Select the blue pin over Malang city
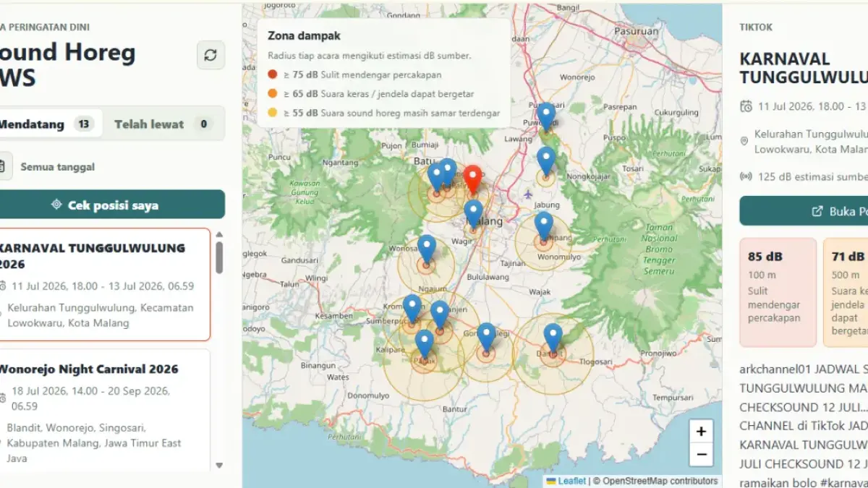The width and height of the screenshot is (868, 488). coord(474,213)
